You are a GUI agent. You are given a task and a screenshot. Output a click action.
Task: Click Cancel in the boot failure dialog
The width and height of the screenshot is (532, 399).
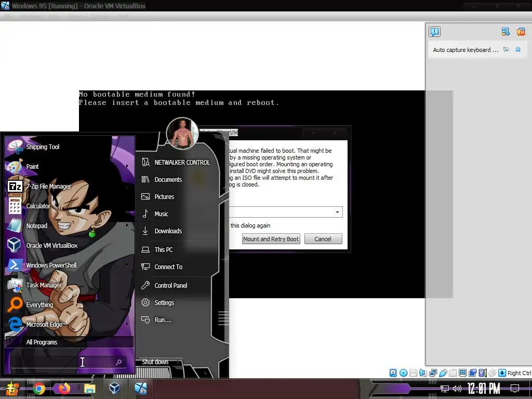point(323,239)
